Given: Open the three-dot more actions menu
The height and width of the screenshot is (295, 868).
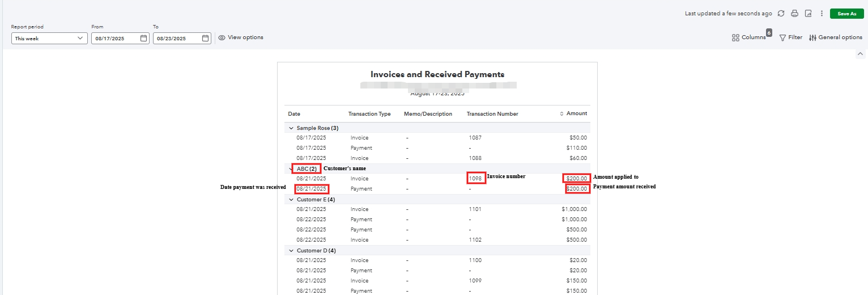Looking at the screenshot, I should click(x=822, y=14).
